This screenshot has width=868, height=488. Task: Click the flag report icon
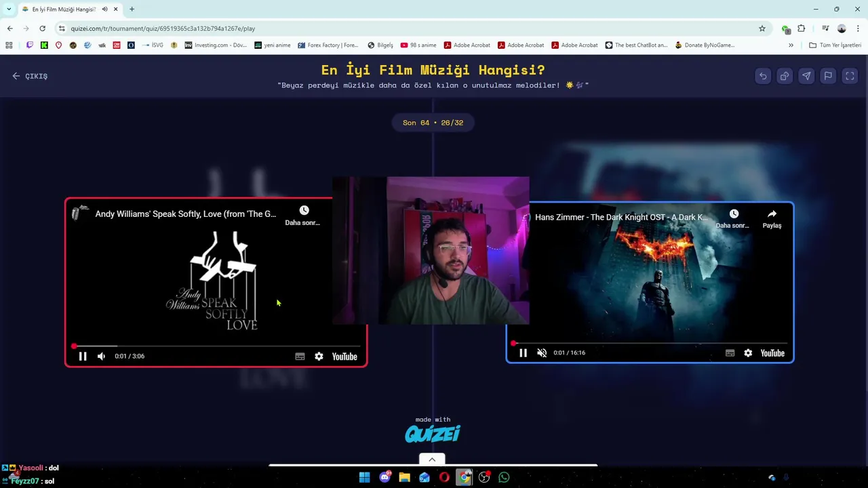tap(828, 76)
